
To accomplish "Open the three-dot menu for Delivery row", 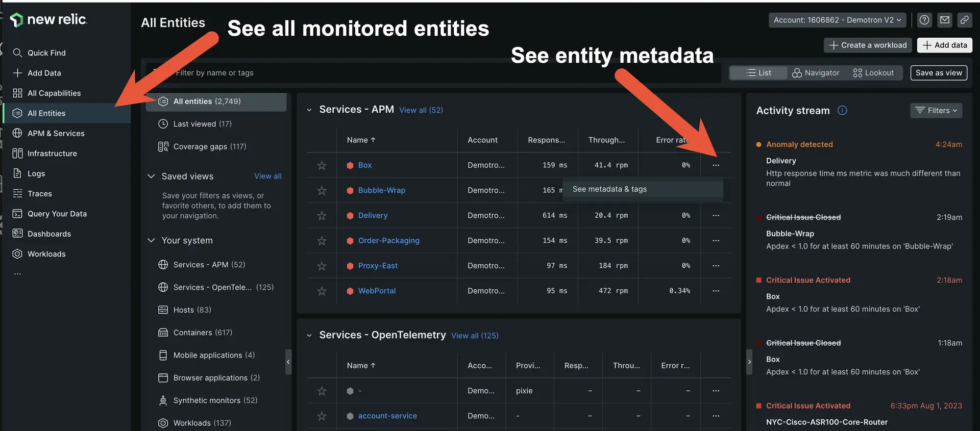I will click(x=716, y=215).
